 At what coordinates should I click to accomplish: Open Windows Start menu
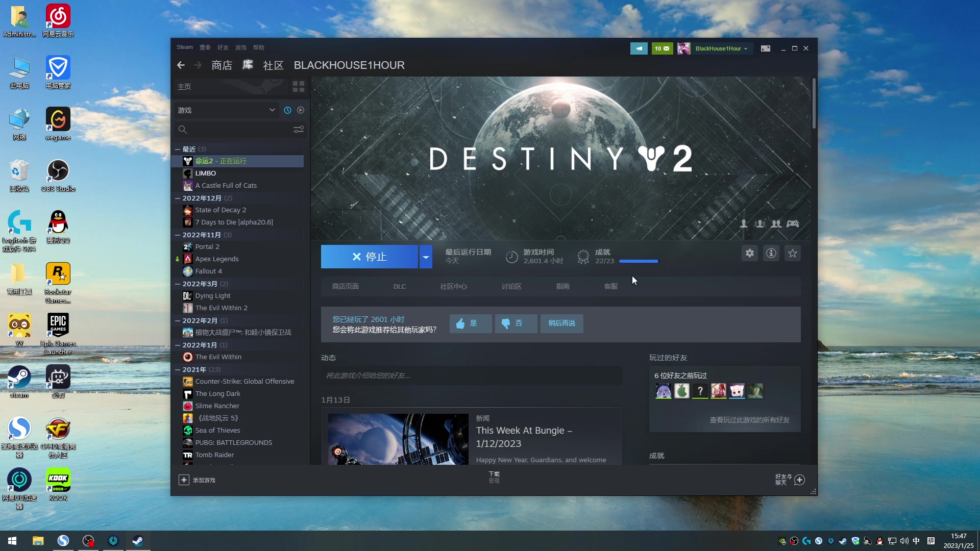12,541
